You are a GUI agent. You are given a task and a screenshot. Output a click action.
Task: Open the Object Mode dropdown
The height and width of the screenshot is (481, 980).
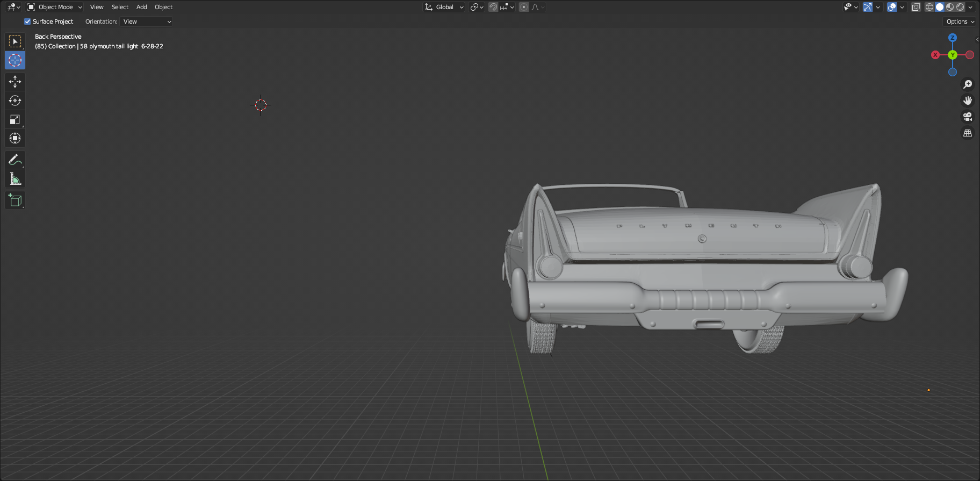click(x=55, y=7)
